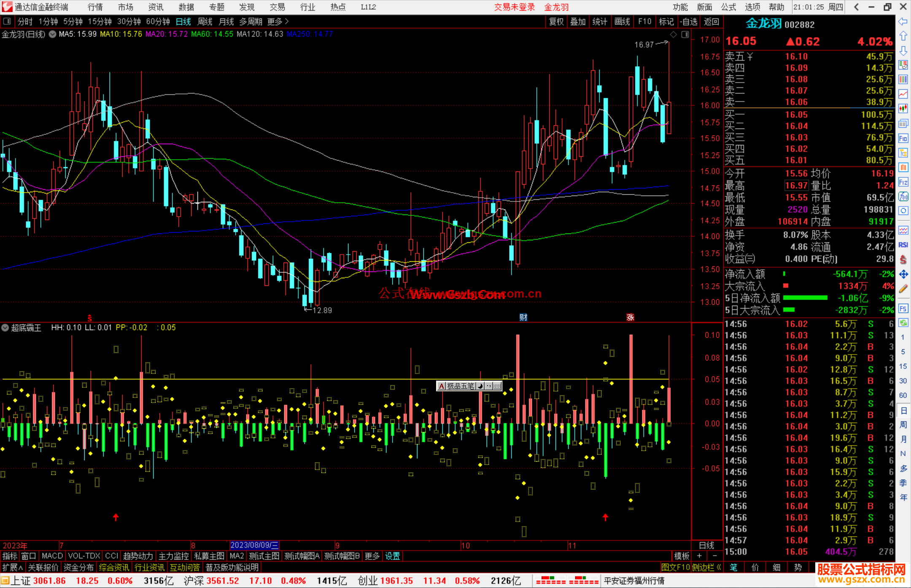Open the F12 sidebar icon

coord(903,183)
